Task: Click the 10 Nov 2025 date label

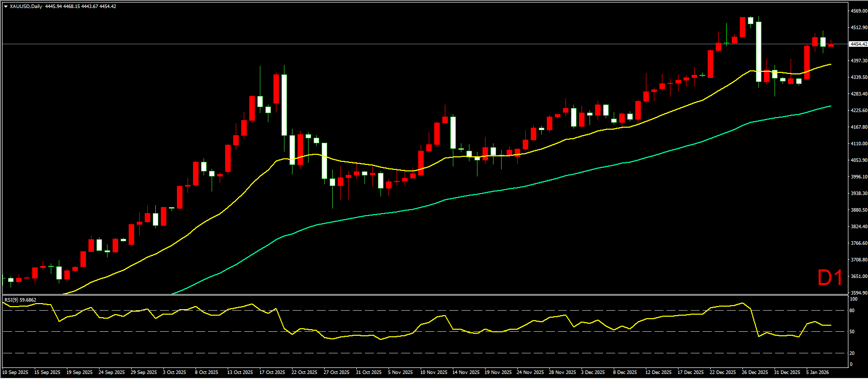Action: tap(433, 372)
